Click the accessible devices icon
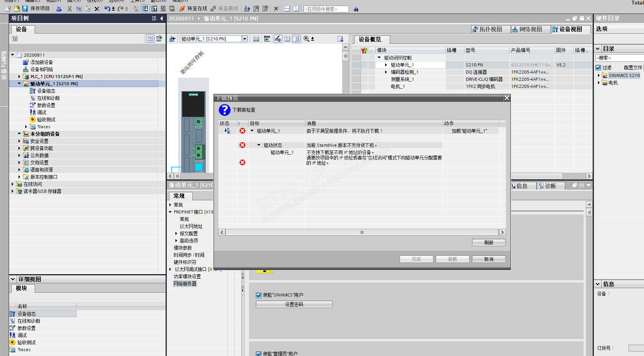Screen dimensions: 644x356 tap(247, 8)
